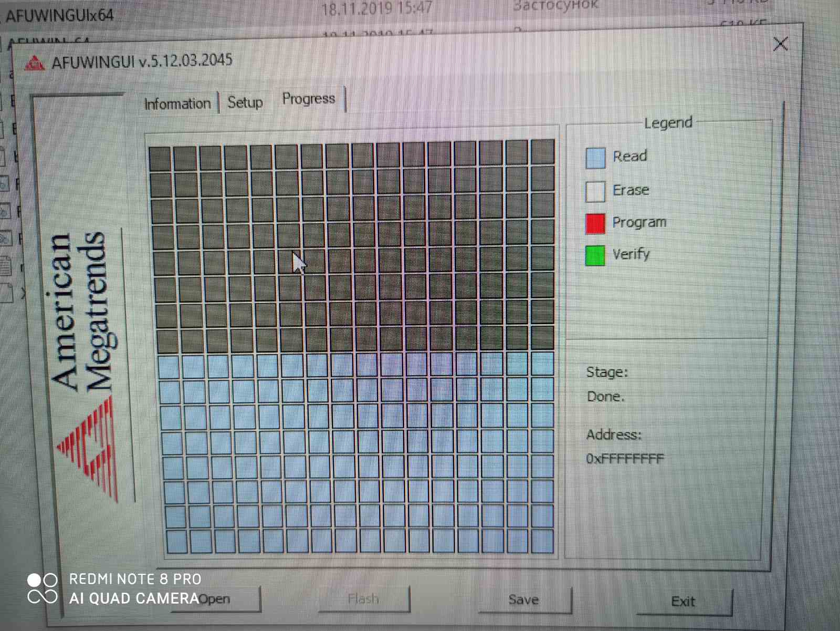
Task: Click the AFUWINGUI v.5.12.03.2045 window title
Action: [142, 61]
